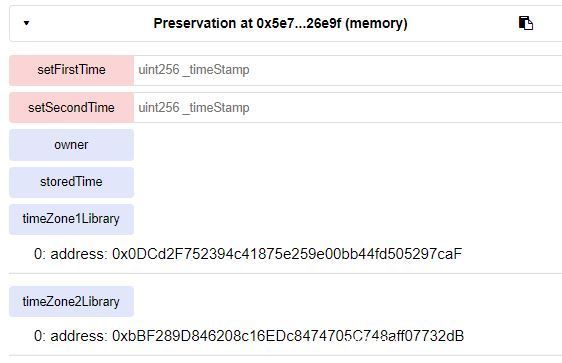Focus the setFirstTime uint256 _timeStamp field
The image size is (562, 363).
pos(348,70)
